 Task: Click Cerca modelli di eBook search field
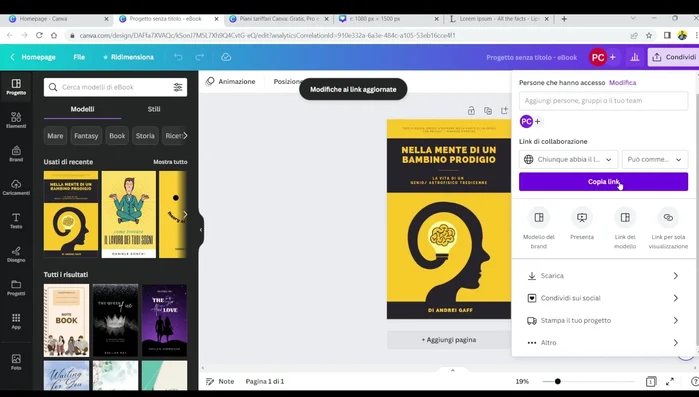(115, 87)
